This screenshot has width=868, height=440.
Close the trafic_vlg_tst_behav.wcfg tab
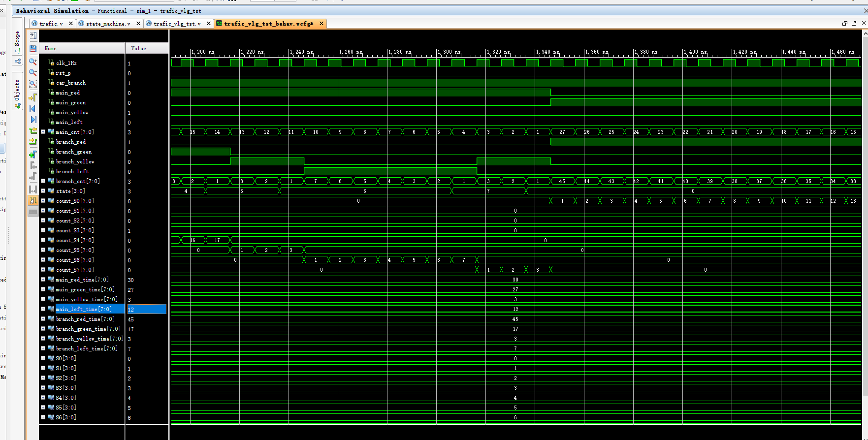click(x=321, y=24)
